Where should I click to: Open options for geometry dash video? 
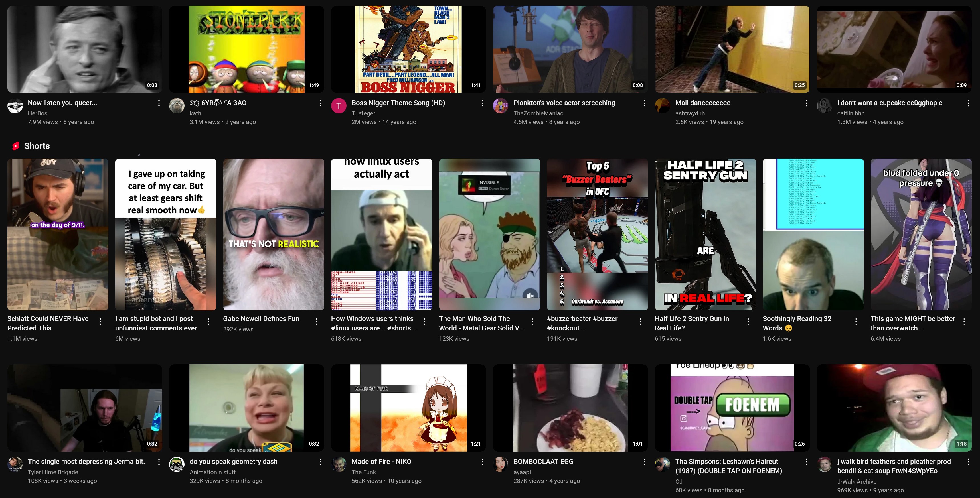[x=321, y=462]
